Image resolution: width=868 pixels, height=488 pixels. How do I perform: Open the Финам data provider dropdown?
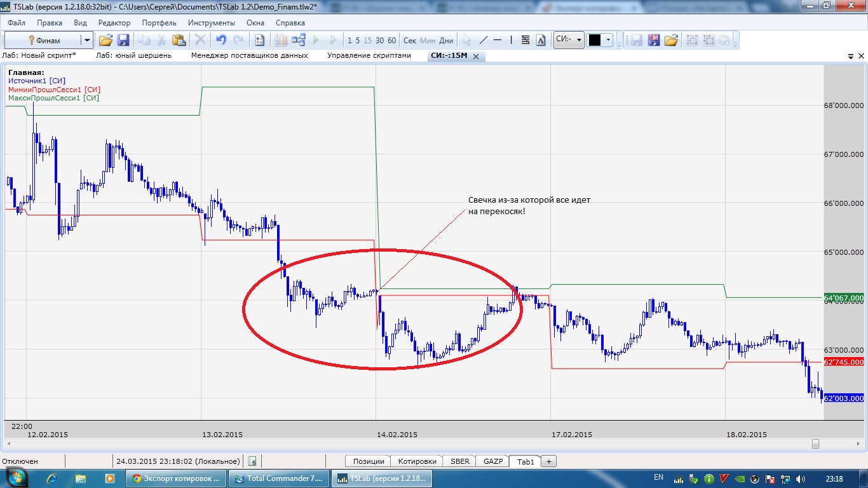tap(87, 40)
